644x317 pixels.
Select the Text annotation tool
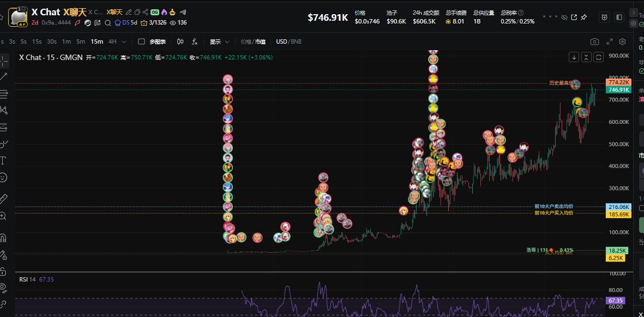[x=3, y=160]
